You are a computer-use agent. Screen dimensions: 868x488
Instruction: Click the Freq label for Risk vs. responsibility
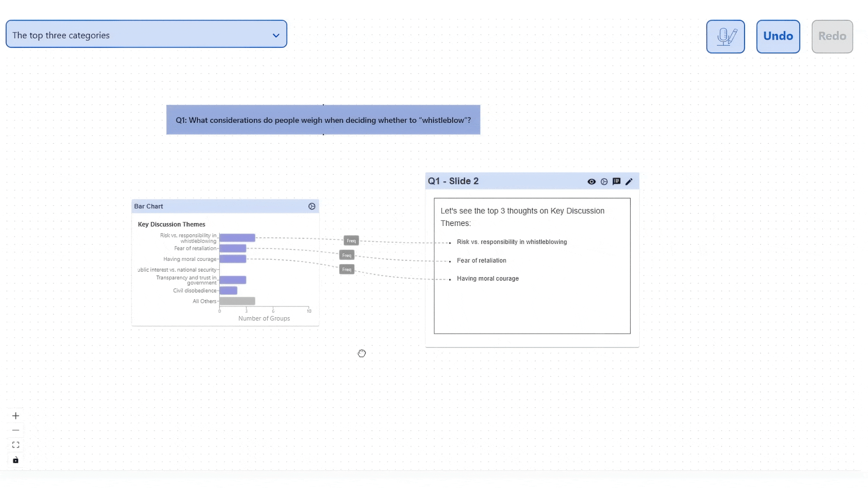(x=351, y=241)
